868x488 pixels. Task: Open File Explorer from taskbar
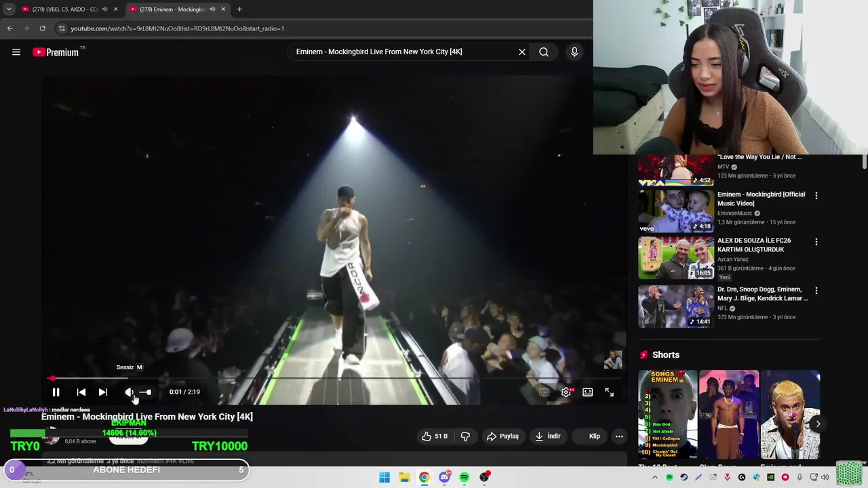click(x=404, y=477)
